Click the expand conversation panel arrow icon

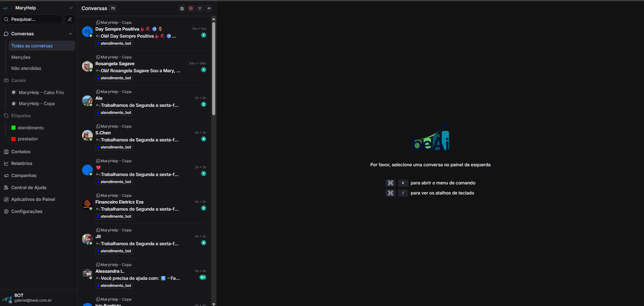[x=209, y=8]
